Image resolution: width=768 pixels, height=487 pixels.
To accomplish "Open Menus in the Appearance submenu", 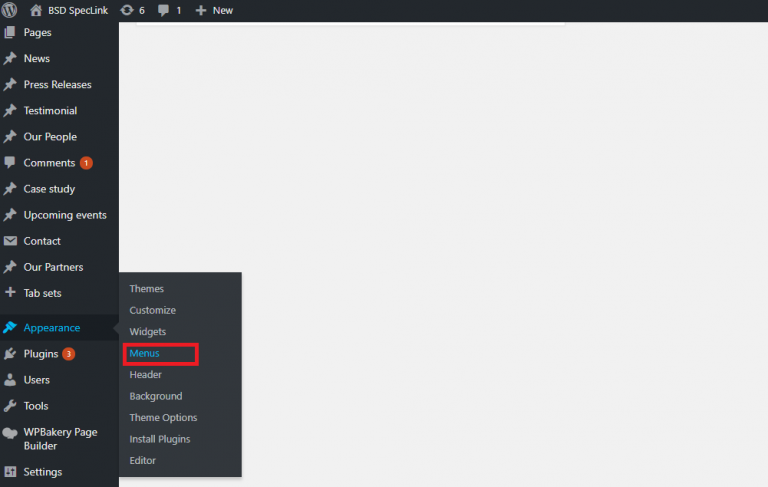I will (144, 353).
